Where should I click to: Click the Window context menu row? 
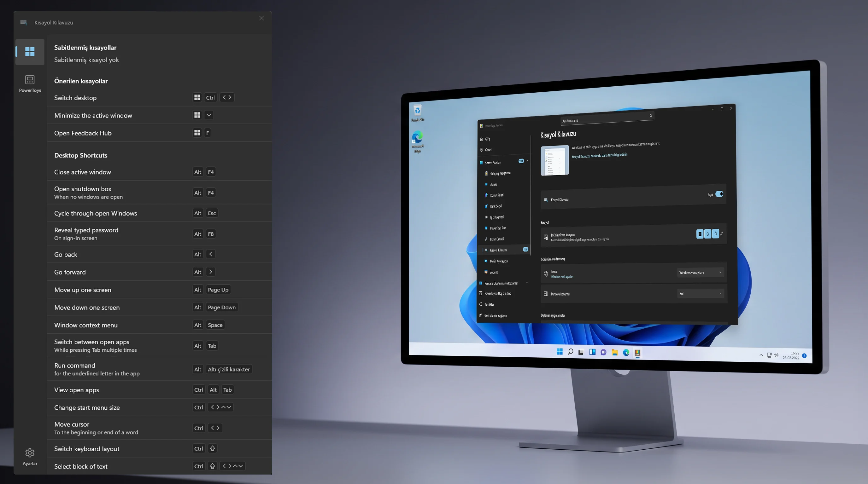click(x=159, y=325)
